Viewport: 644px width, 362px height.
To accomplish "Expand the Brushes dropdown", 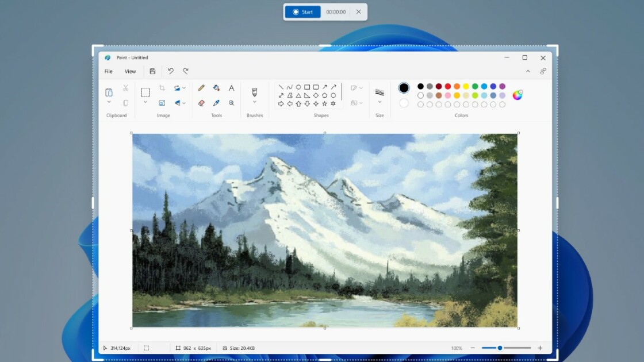I will 255,102.
